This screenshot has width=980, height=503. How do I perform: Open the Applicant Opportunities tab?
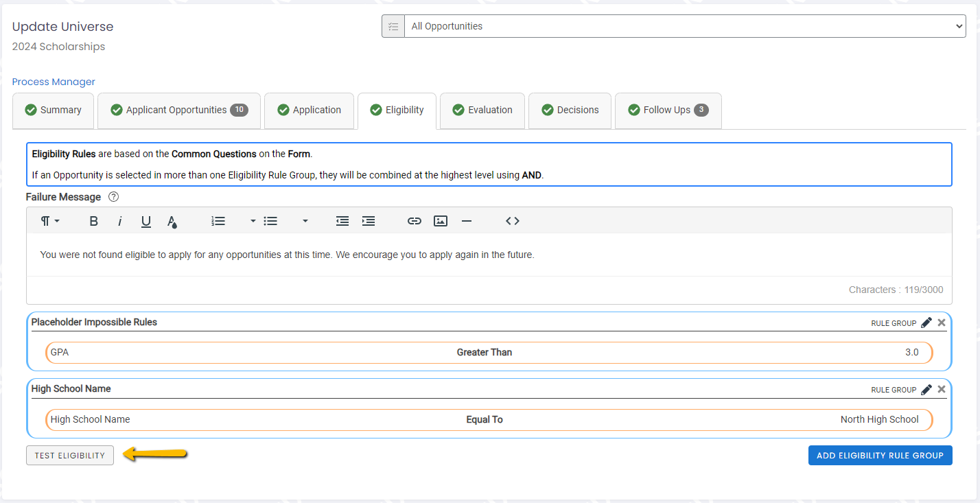(178, 110)
